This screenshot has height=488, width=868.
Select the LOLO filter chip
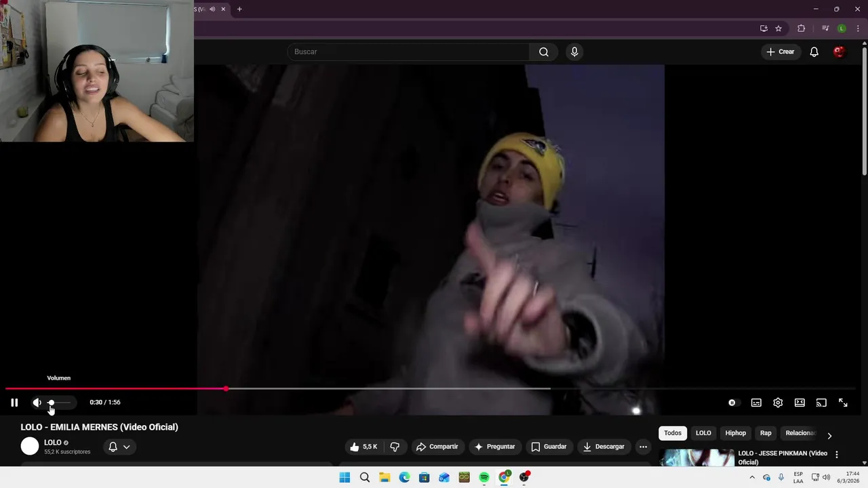(703, 433)
